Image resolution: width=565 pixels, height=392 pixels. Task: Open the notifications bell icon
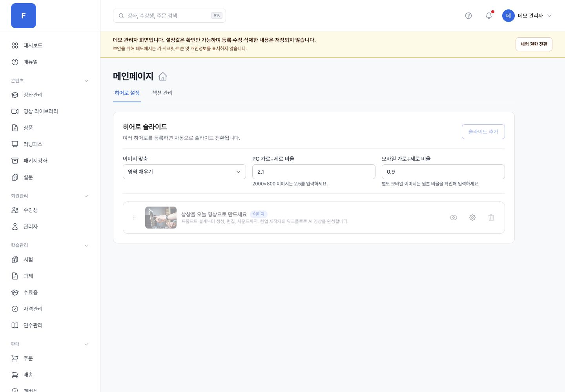pos(489,16)
